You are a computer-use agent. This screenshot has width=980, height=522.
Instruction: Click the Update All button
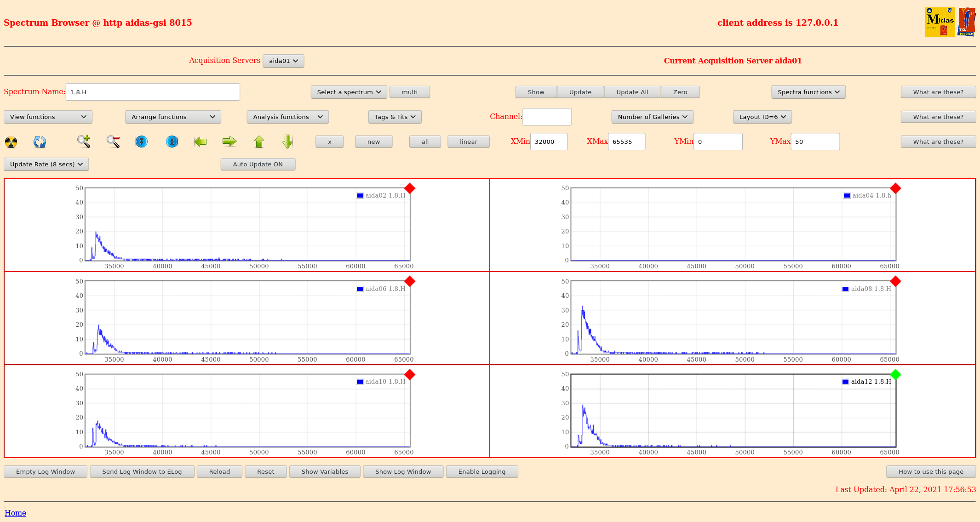(x=632, y=92)
